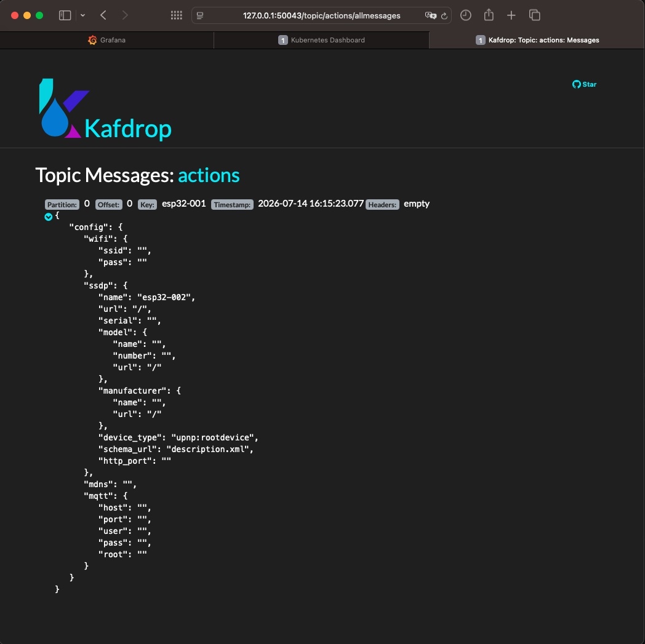Screen dimensions: 645x644
Task: Click the "wifi": { line
Action: coord(106,239)
